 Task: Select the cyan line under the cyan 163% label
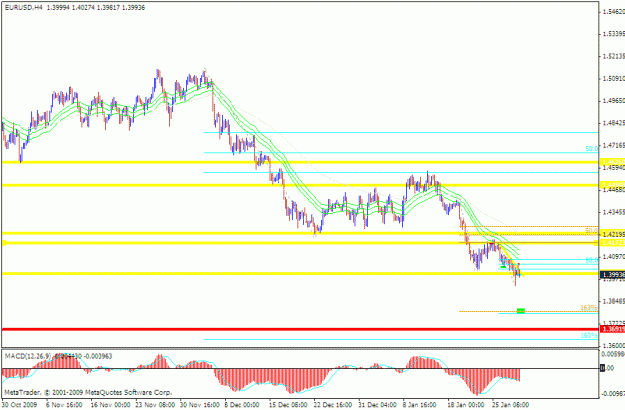pos(401,339)
